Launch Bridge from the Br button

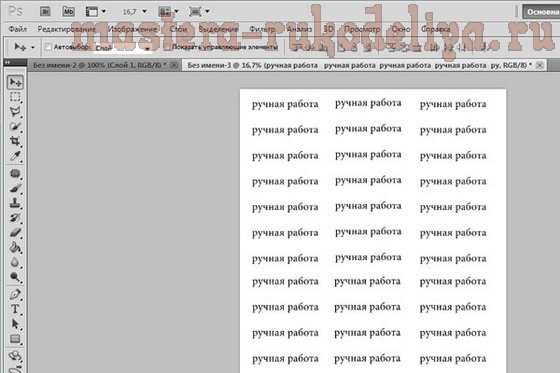click(x=45, y=12)
